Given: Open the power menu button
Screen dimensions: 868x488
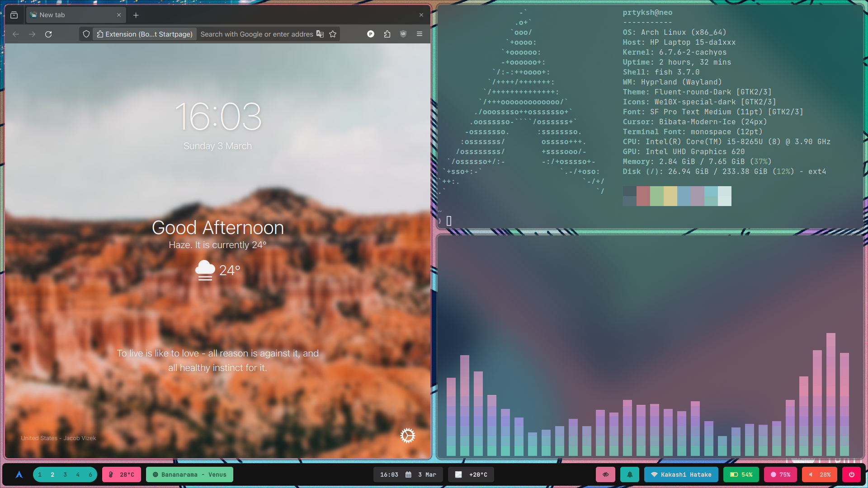Looking at the screenshot, I should point(852,474).
